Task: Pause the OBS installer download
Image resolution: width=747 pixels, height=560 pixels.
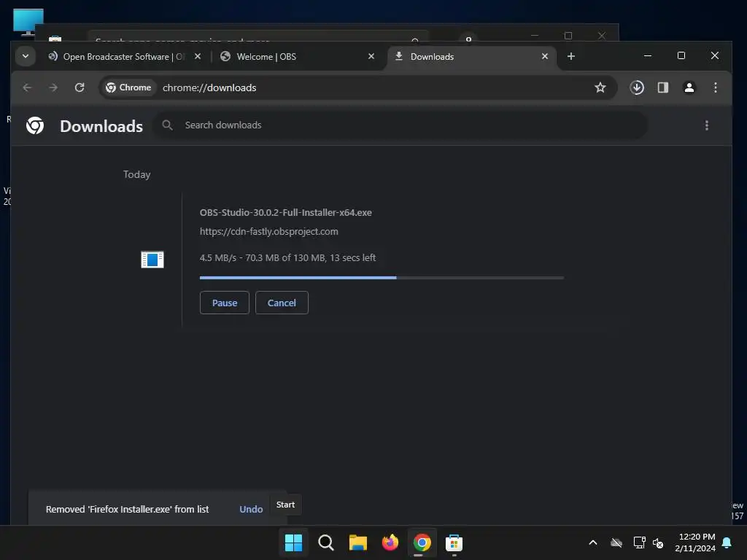Action: (x=225, y=303)
